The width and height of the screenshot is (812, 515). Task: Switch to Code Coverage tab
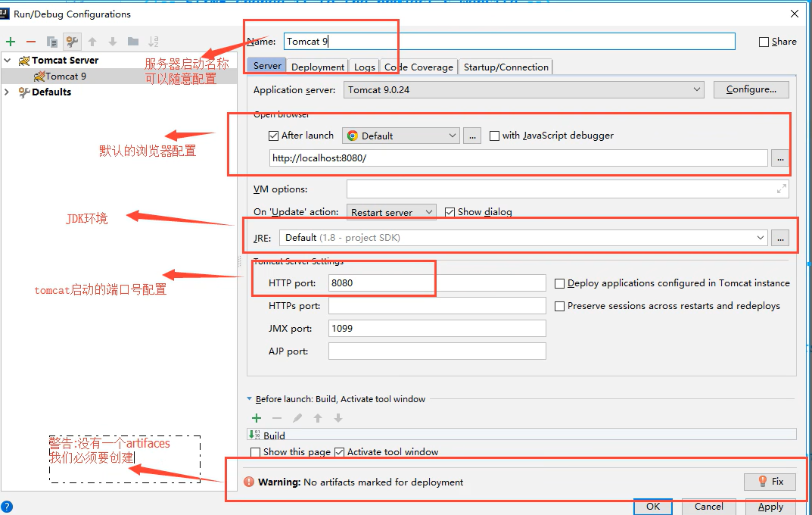tap(418, 67)
